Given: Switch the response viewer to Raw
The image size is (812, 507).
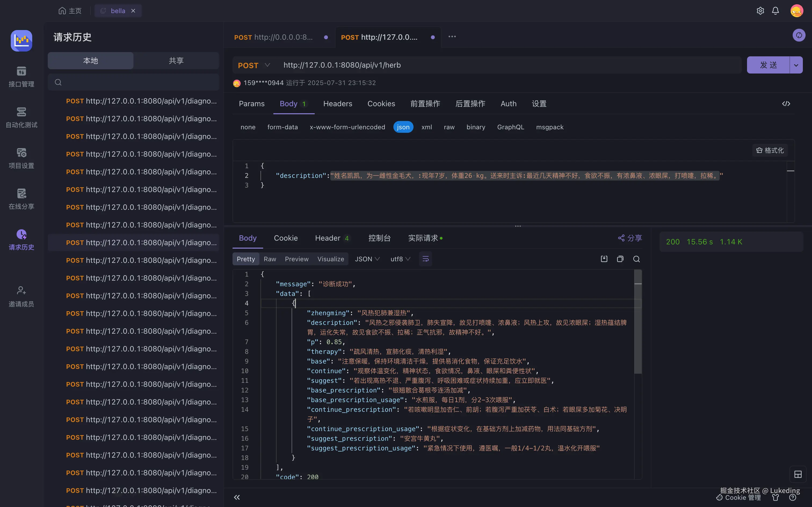Looking at the screenshot, I should click(270, 259).
